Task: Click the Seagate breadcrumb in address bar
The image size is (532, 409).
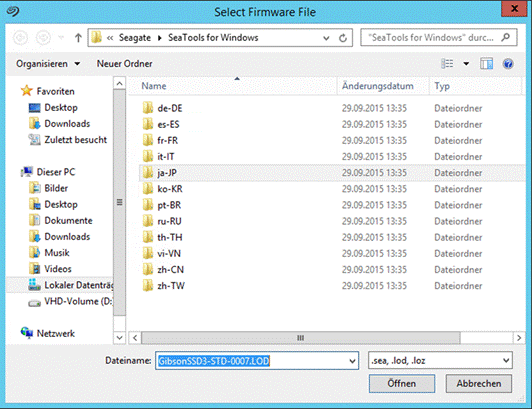Action: 135,38
